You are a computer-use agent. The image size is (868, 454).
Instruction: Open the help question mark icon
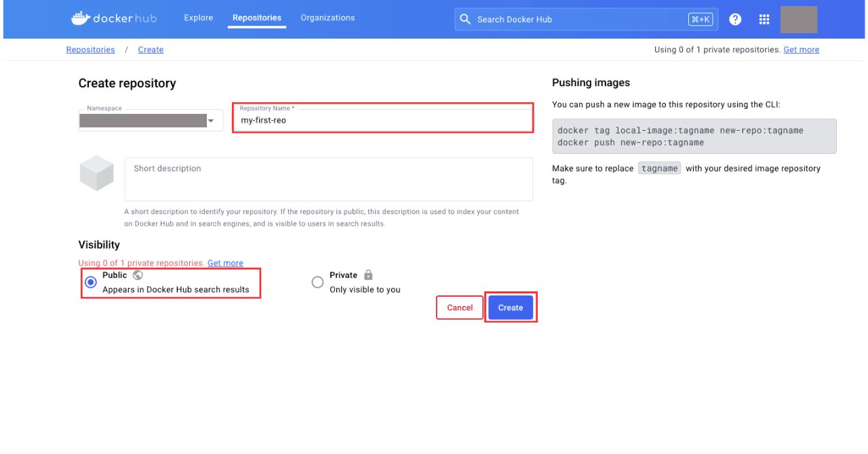pos(735,19)
